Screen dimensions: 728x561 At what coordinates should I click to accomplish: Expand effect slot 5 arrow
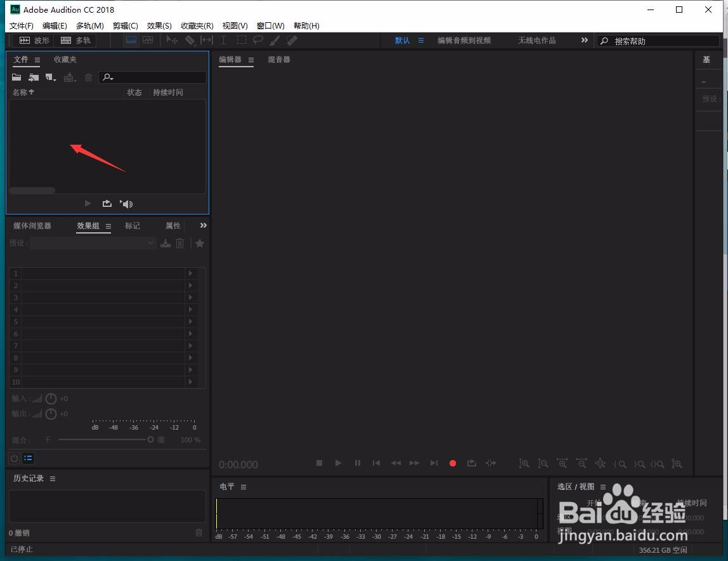[190, 322]
